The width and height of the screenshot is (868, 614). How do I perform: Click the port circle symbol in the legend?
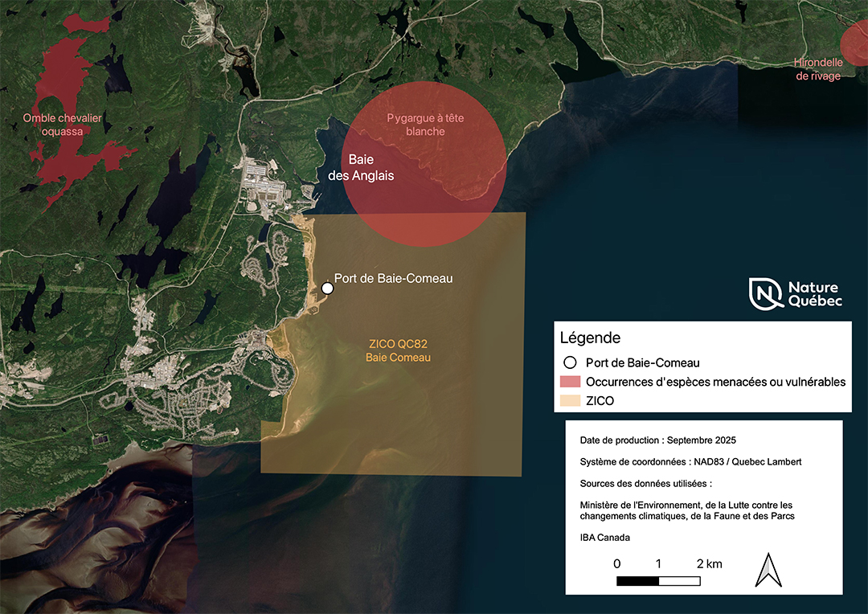click(x=570, y=362)
